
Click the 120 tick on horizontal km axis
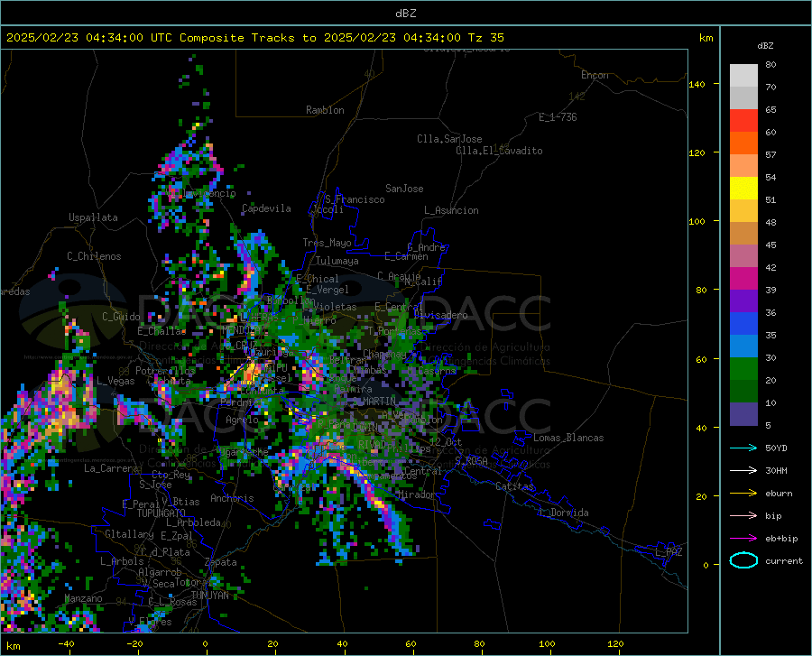coord(615,643)
